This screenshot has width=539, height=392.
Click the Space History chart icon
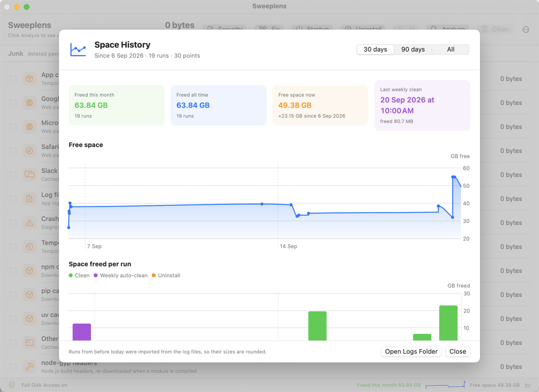[x=78, y=50]
